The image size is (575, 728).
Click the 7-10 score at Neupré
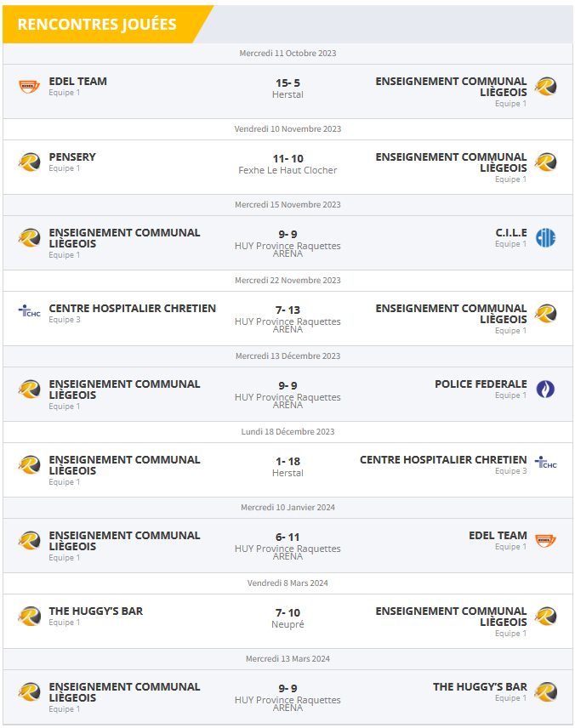tap(287, 613)
